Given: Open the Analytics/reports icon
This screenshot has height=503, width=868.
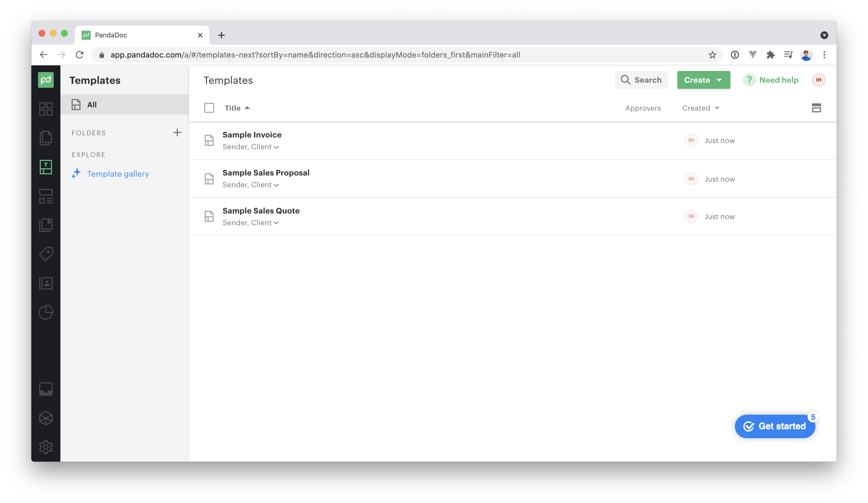Looking at the screenshot, I should (x=46, y=312).
